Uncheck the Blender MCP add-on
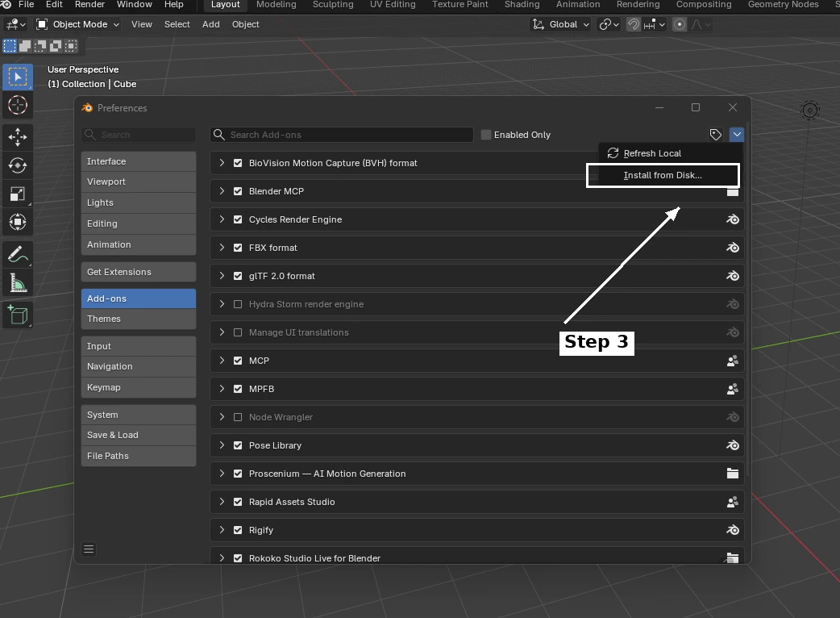 [x=238, y=191]
